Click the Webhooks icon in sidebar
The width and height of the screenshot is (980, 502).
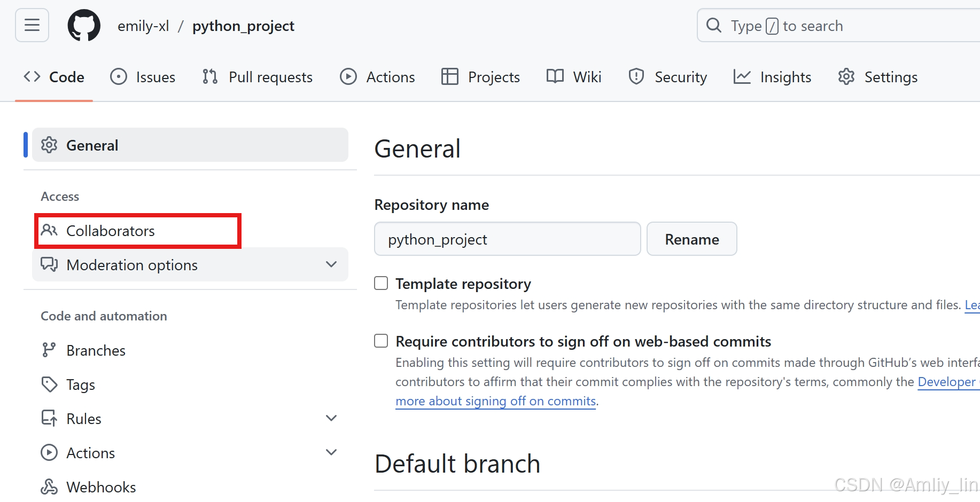[x=49, y=487]
